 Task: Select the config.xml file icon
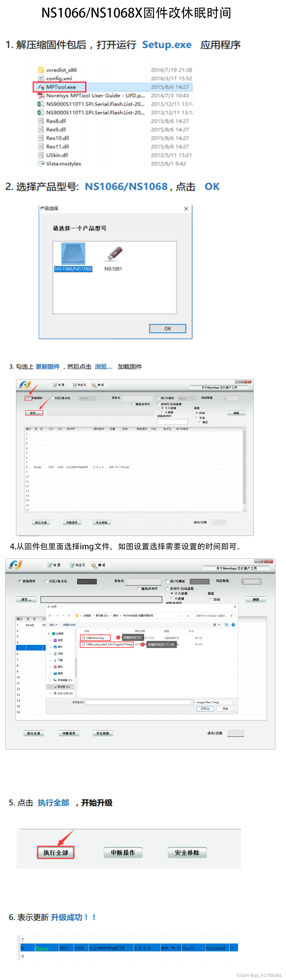[x=41, y=78]
